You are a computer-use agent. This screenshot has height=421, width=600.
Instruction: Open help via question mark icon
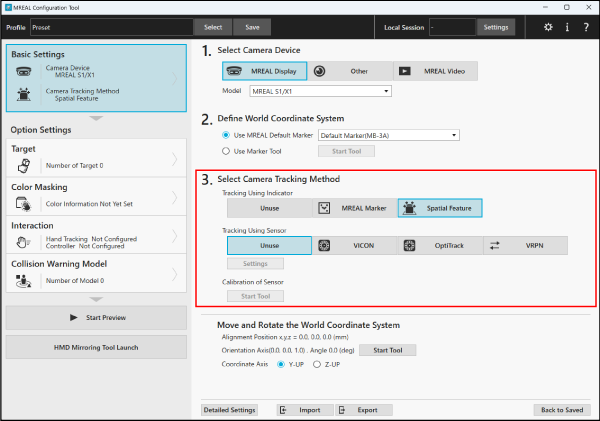click(x=586, y=27)
